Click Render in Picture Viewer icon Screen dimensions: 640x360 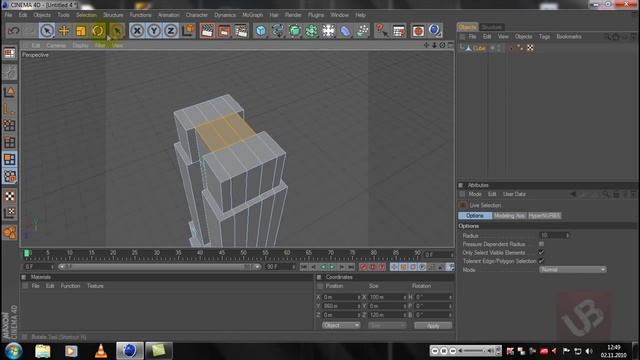coord(224,31)
